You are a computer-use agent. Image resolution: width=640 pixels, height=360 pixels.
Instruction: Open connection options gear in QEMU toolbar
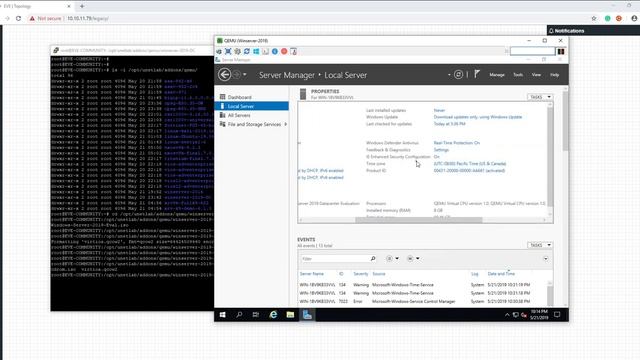(x=237, y=51)
